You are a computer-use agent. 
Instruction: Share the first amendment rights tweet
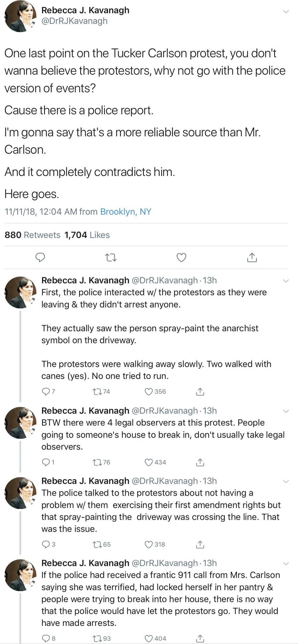coord(200,544)
